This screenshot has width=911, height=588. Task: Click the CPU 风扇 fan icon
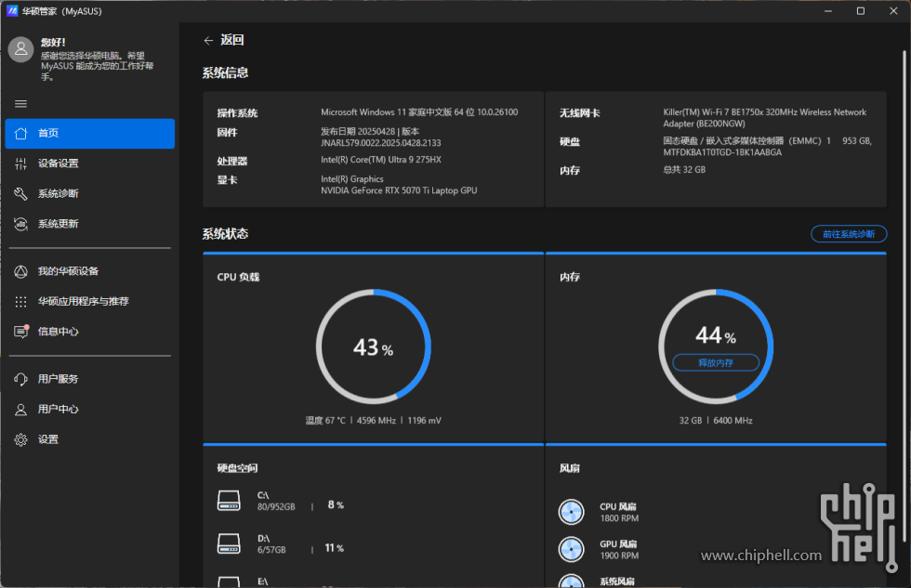(571, 512)
